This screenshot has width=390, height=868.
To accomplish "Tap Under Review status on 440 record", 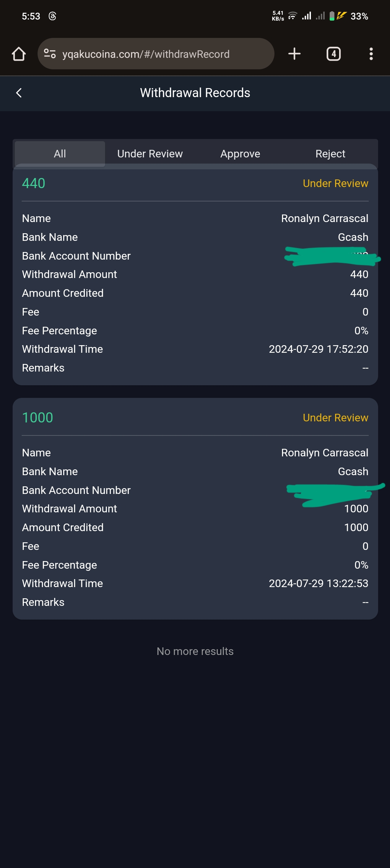I will coord(335,183).
